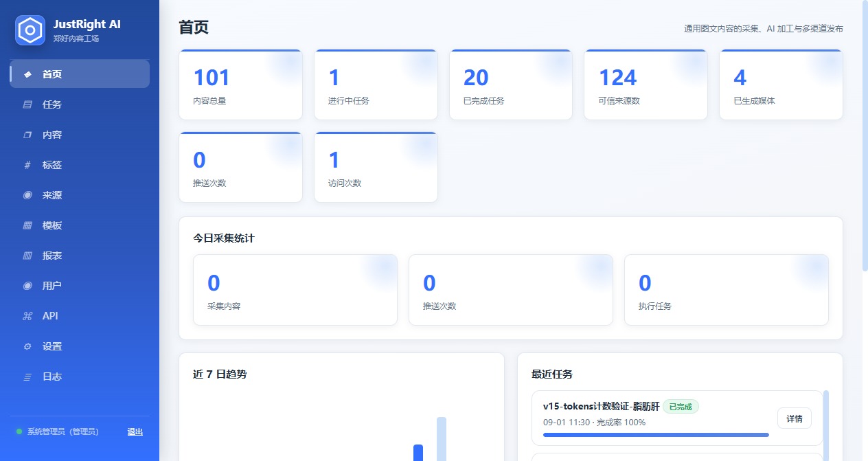Select 报表 in the sidebar
This screenshot has height=461, width=868.
pyautogui.click(x=80, y=256)
